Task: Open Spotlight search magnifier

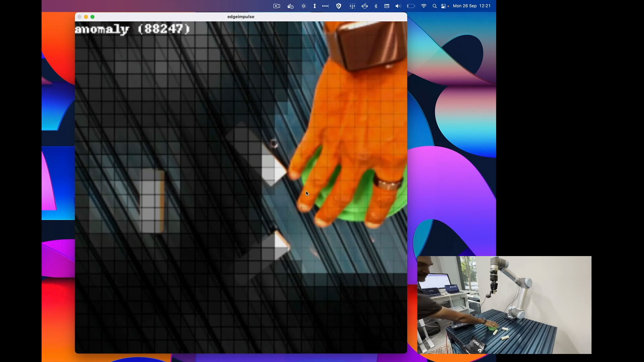Action: [x=435, y=6]
